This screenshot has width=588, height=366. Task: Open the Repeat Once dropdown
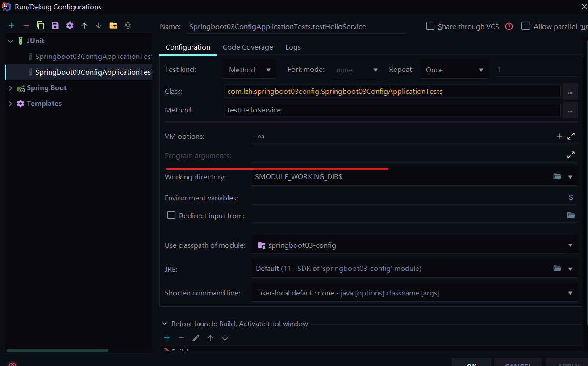click(455, 70)
